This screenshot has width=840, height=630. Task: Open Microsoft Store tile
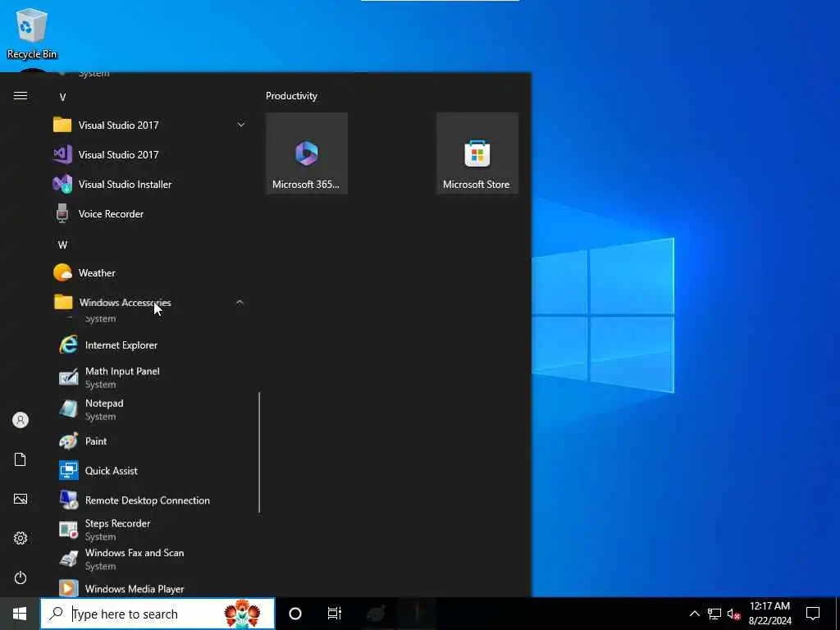pyautogui.click(x=477, y=153)
